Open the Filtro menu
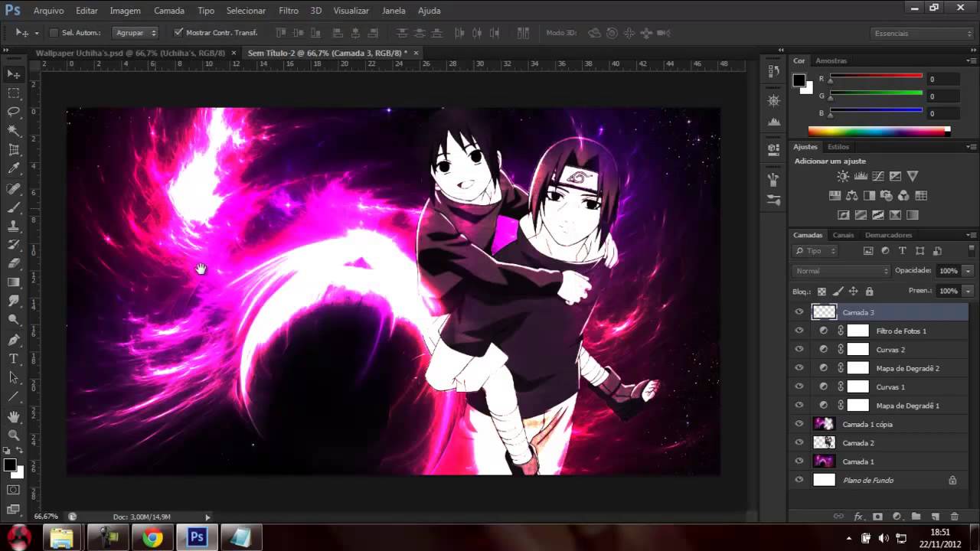 tap(289, 11)
